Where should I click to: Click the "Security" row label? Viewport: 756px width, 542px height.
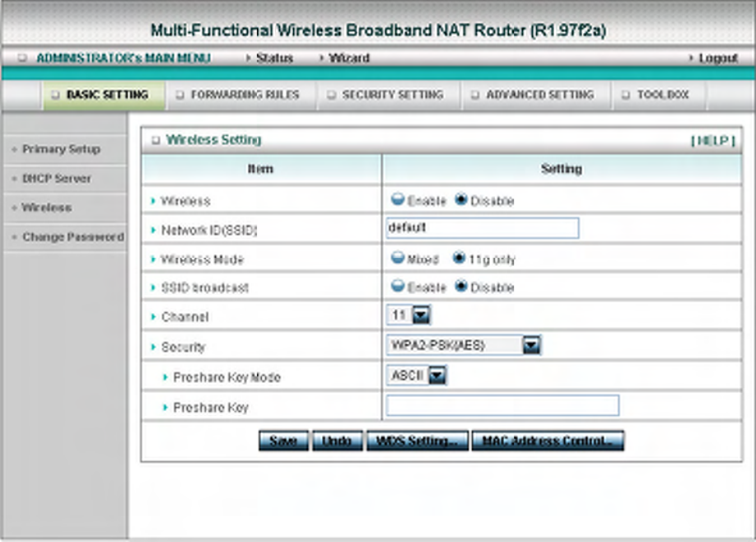point(183,347)
